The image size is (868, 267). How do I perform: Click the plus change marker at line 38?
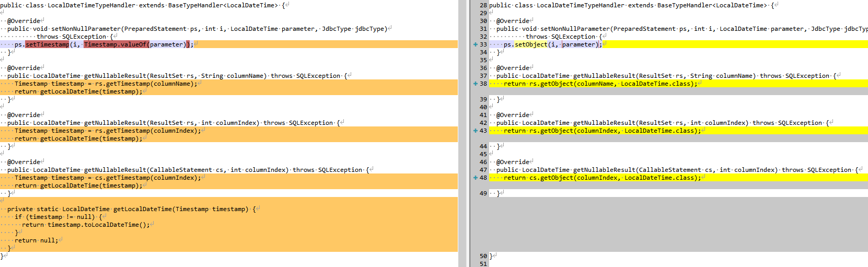[475, 84]
